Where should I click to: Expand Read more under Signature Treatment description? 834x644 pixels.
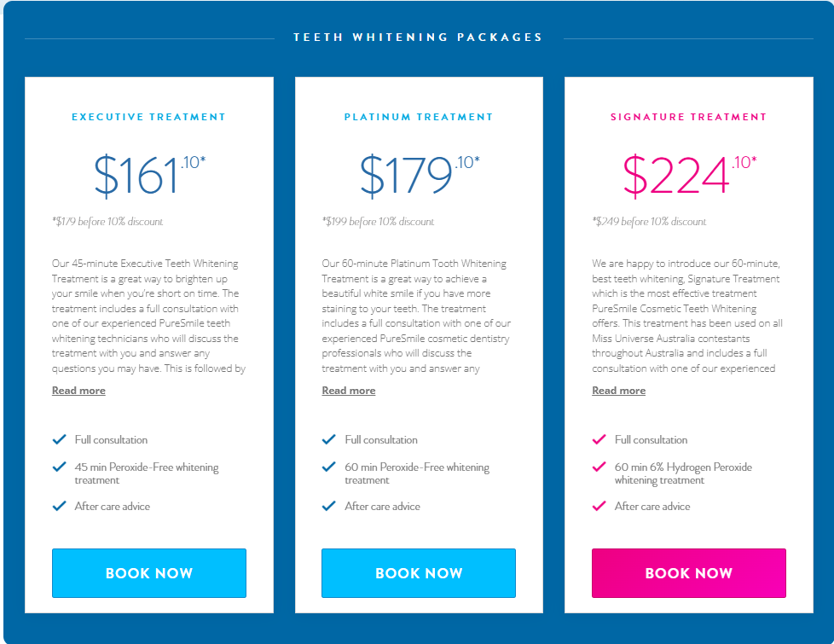(x=618, y=391)
